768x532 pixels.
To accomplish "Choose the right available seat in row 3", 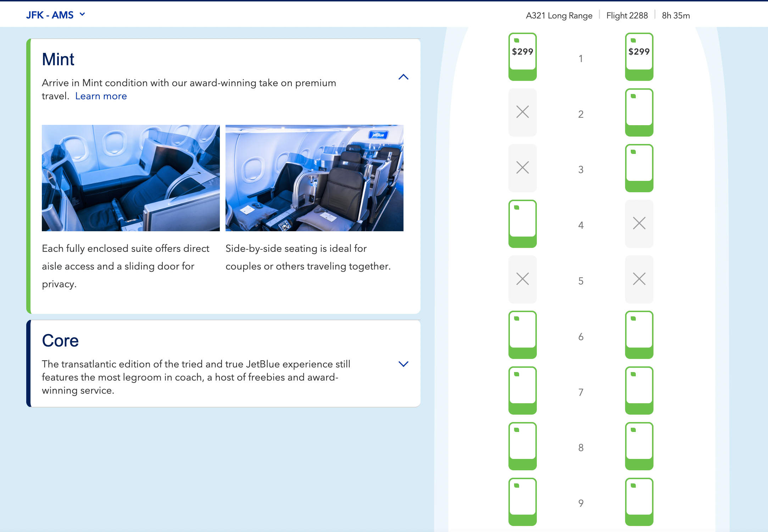I will (x=639, y=168).
